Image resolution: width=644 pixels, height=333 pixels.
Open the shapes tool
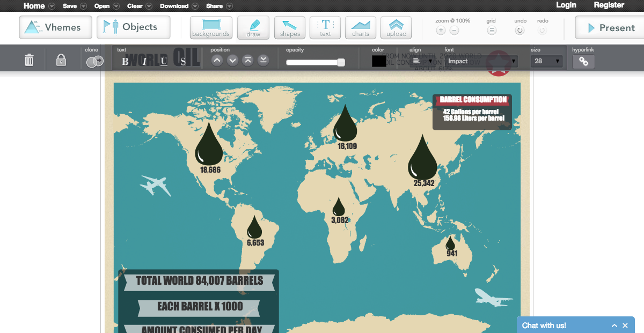click(290, 27)
